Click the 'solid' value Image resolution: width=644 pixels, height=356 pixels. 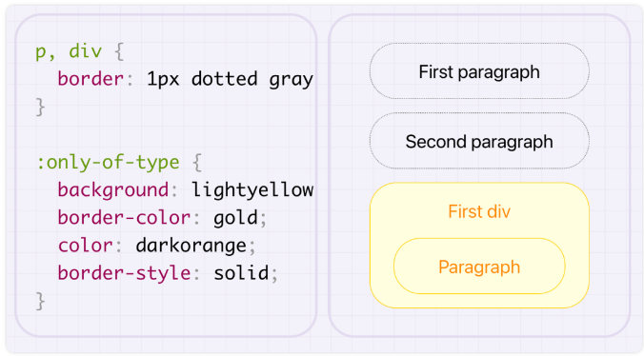pyautogui.click(x=241, y=273)
